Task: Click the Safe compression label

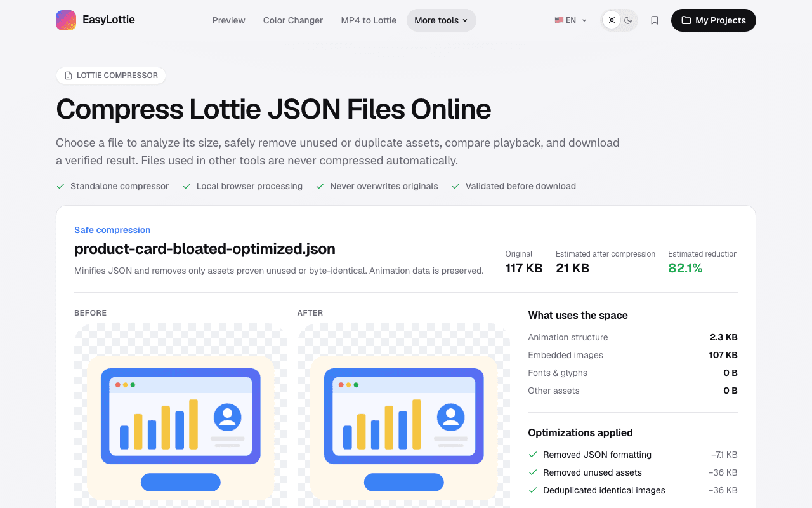Action: [112, 230]
